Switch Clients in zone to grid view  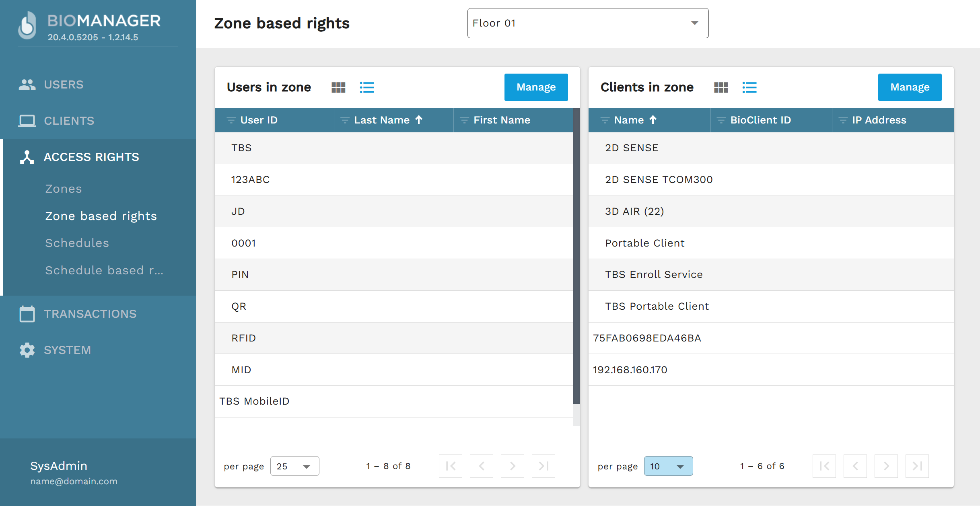[x=721, y=87]
